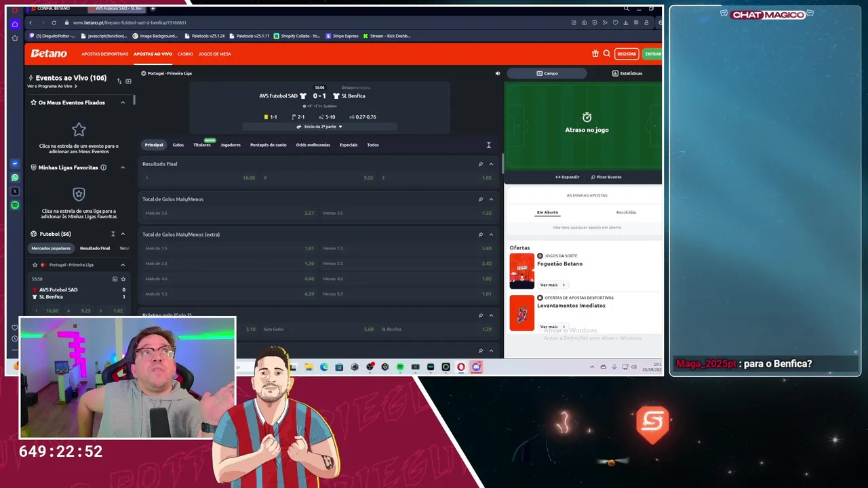868x488 pixels.
Task: Click the ENTRAR login button
Action: pyautogui.click(x=652, y=54)
